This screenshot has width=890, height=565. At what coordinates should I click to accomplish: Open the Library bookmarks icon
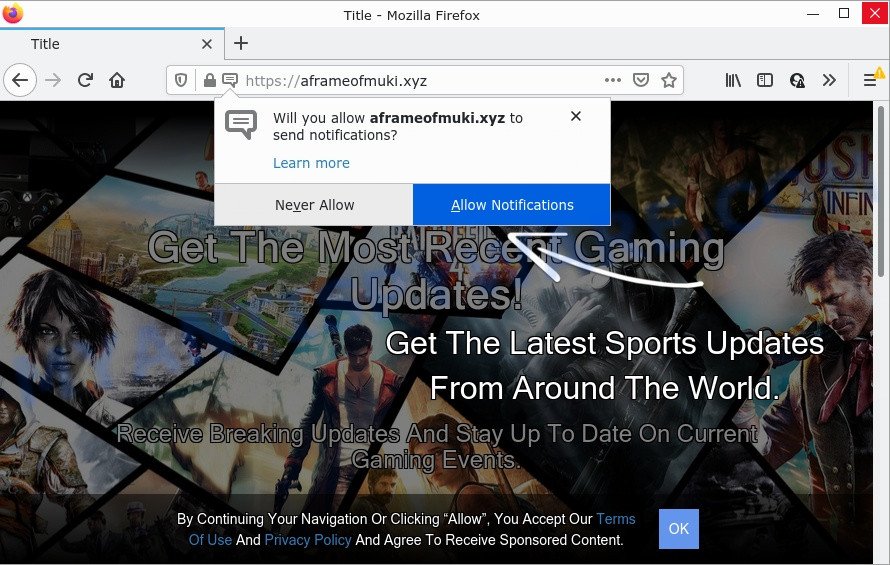coord(733,81)
